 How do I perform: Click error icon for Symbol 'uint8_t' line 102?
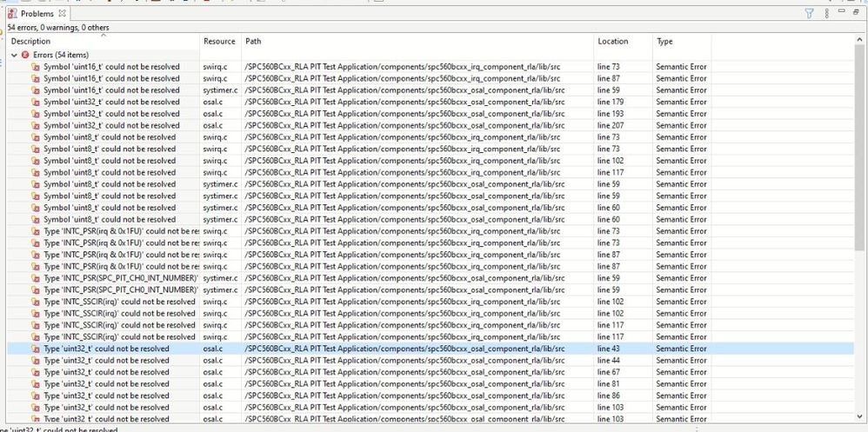point(36,161)
